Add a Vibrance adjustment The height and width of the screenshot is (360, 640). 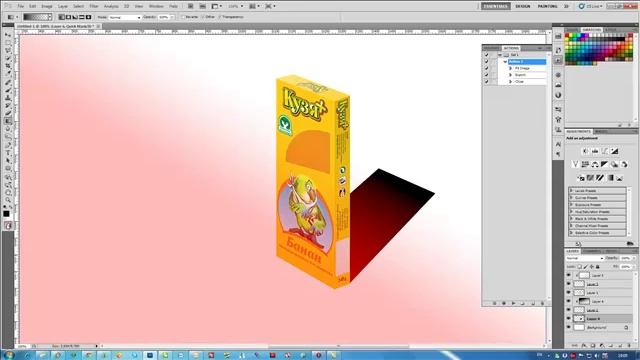(575, 164)
